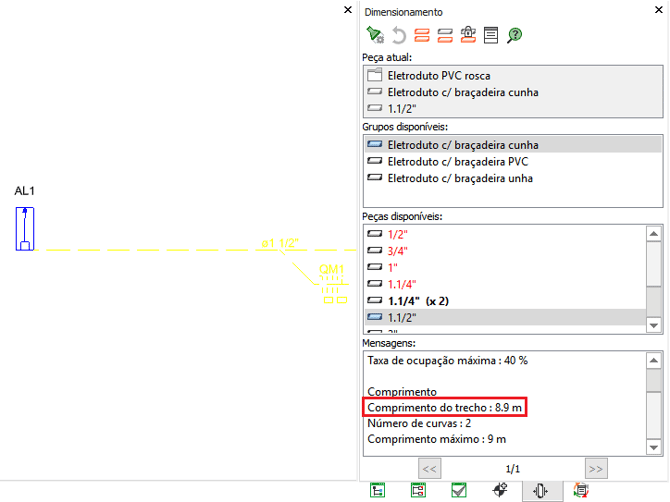Click the first orange double-bar icon

(421, 35)
